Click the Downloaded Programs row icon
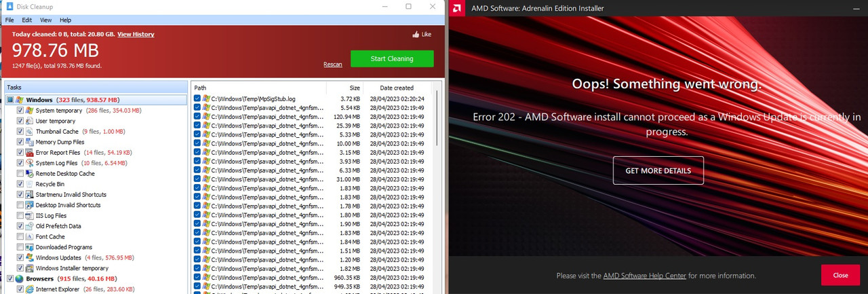The image size is (868, 294). pos(30,247)
